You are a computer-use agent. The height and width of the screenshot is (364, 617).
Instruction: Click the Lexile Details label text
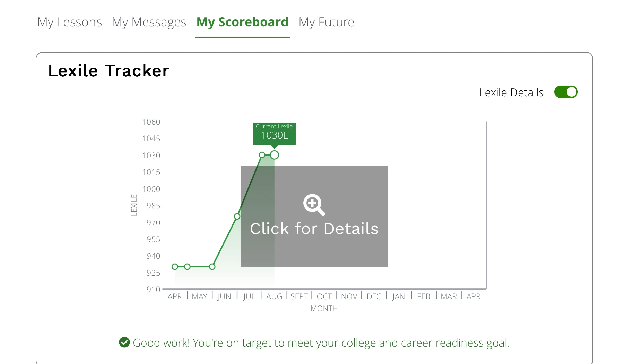click(511, 92)
